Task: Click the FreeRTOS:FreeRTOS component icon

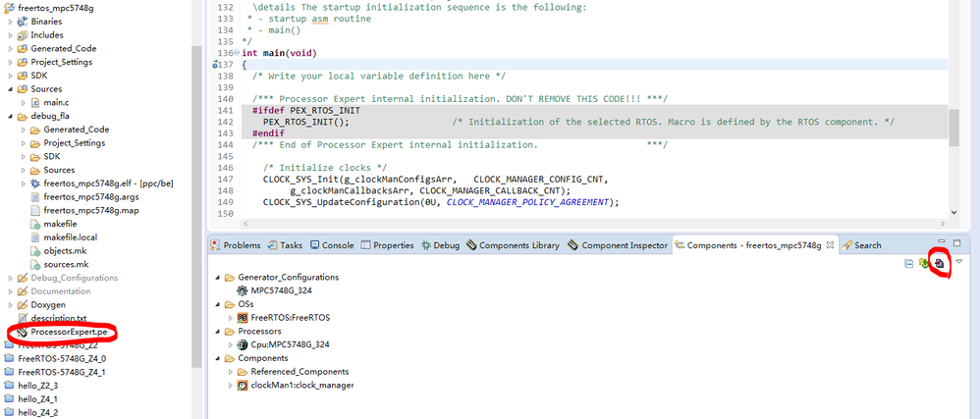Action: click(243, 318)
